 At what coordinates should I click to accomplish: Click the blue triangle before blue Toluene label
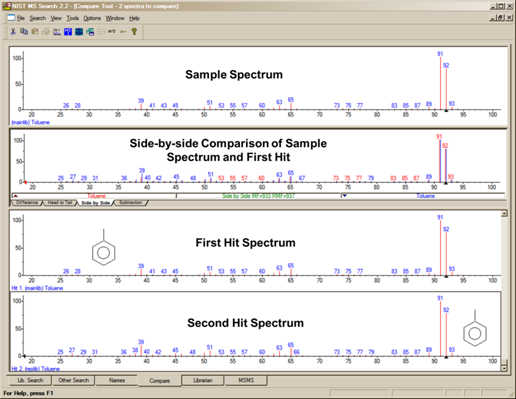(x=345, y=196)
